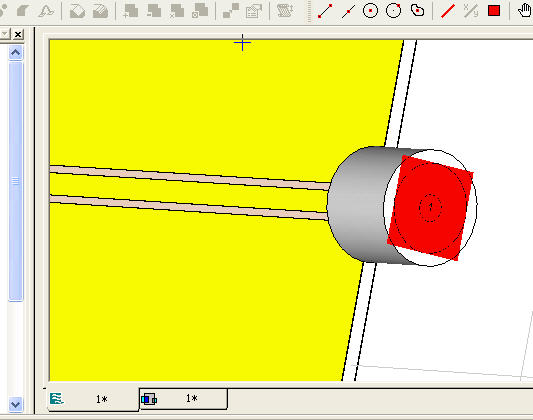Select the pick face center blob tool
533x420 pixels.
(x=417, y=11)
